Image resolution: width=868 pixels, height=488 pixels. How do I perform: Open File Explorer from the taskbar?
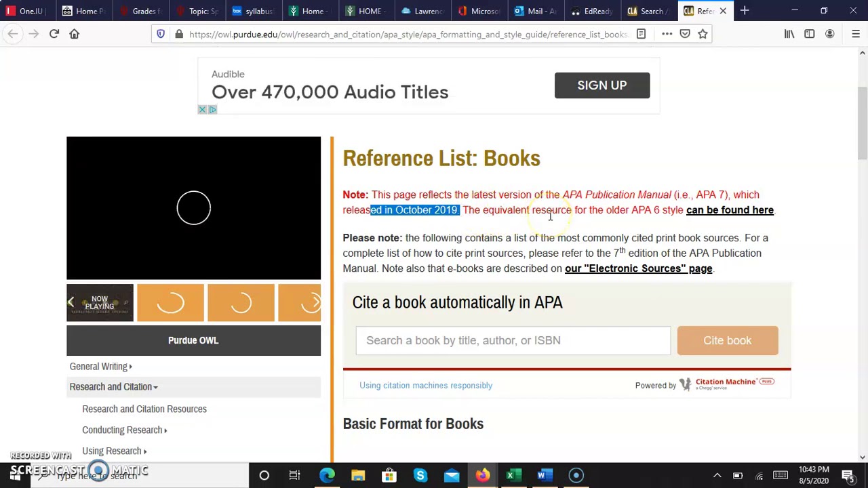pyautogui.click(x=358, y=475)
